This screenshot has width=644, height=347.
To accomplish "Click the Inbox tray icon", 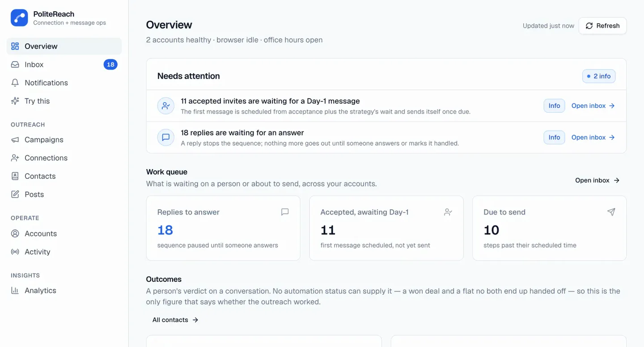I will 15,64.
